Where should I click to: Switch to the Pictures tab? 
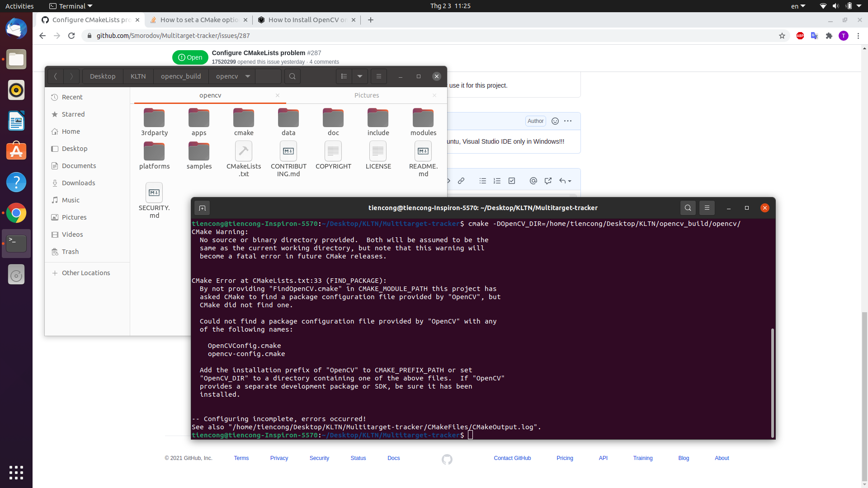point(367,95)
